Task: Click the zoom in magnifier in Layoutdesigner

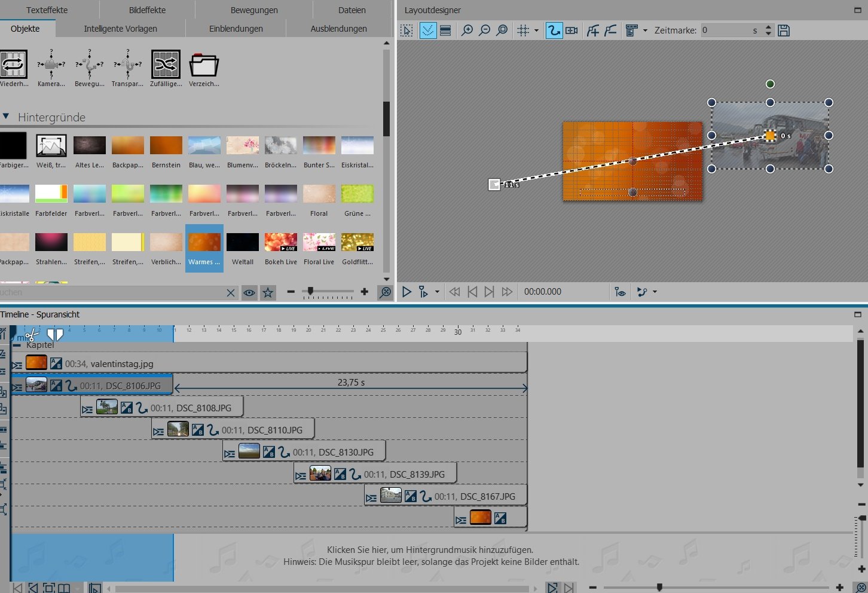Action: tap(467, 30)
